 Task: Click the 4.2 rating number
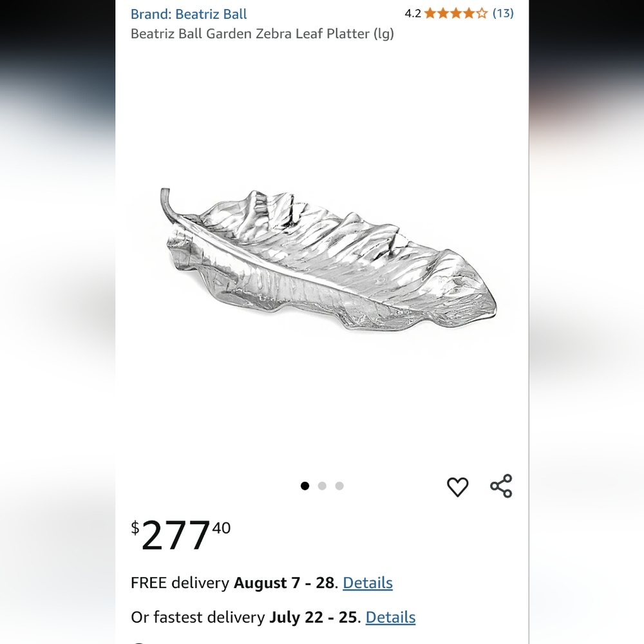[413, 14]
